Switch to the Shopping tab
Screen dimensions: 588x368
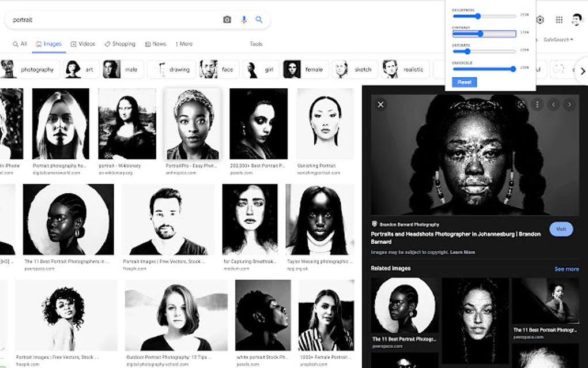pos(120,43)
